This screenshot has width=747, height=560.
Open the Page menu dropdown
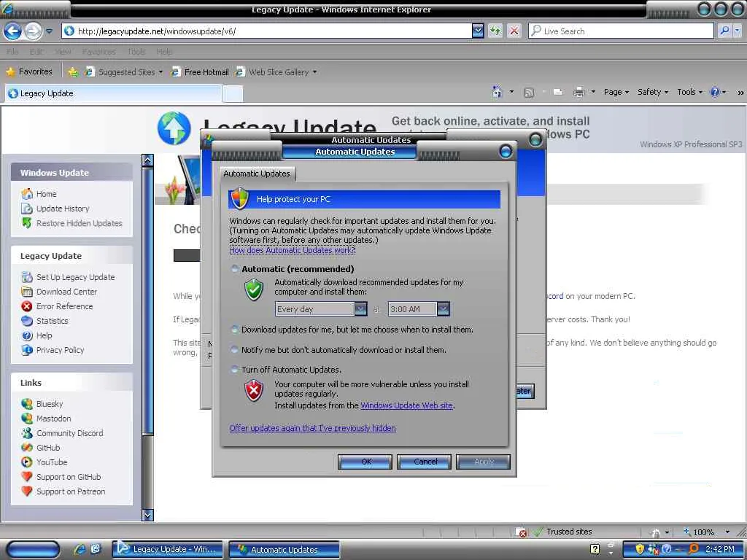616,92
